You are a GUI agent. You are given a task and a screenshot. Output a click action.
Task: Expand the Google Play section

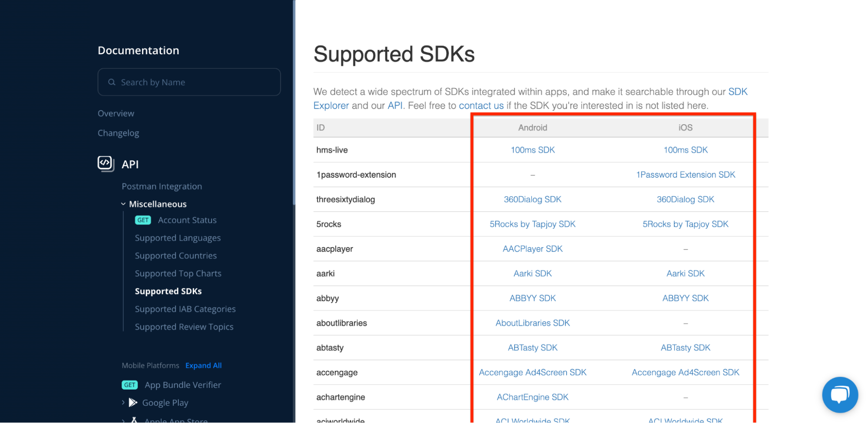click(x=123, y=403)
